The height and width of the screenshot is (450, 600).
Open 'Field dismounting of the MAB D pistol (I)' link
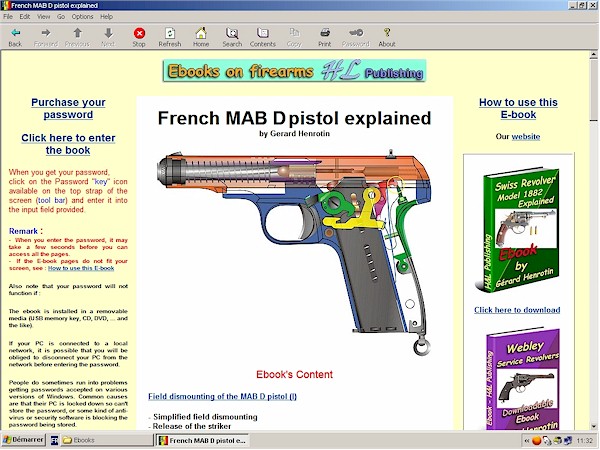[222, 396]
